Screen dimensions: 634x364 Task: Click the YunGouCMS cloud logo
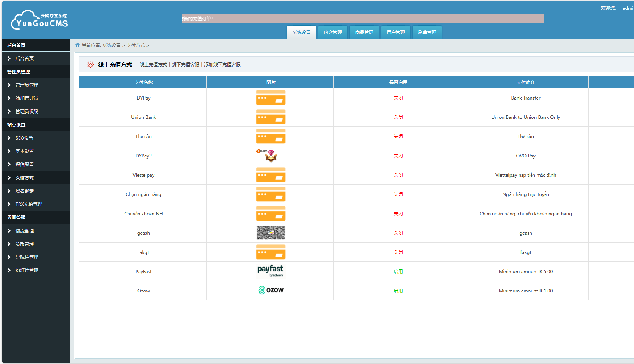tap(39, 20)
